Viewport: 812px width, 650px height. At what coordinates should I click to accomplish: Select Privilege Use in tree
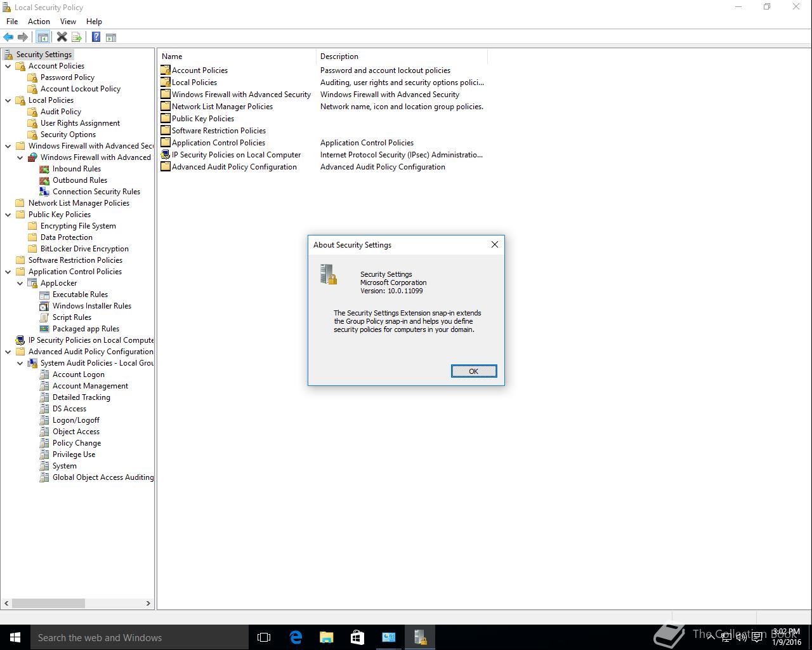click(74, 454)
